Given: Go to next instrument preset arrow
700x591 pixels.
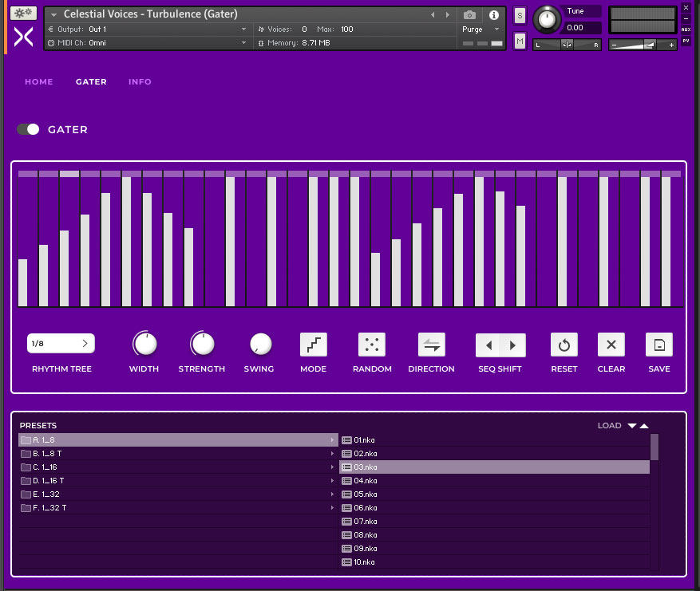Looking at the screenshot, I should click(x=447, y=14).
